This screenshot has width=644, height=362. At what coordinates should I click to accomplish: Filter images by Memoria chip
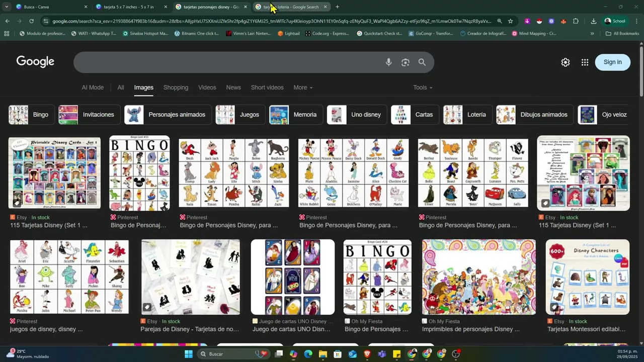[296, 115]
